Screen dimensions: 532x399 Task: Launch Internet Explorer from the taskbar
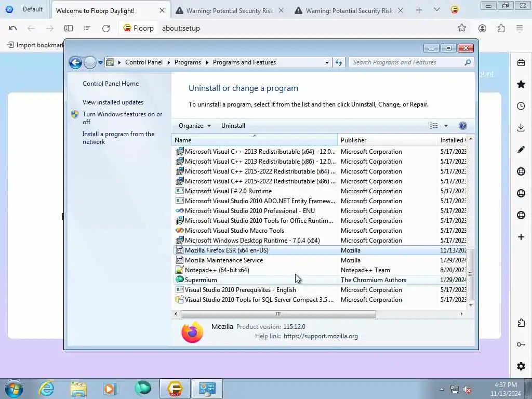46,389
